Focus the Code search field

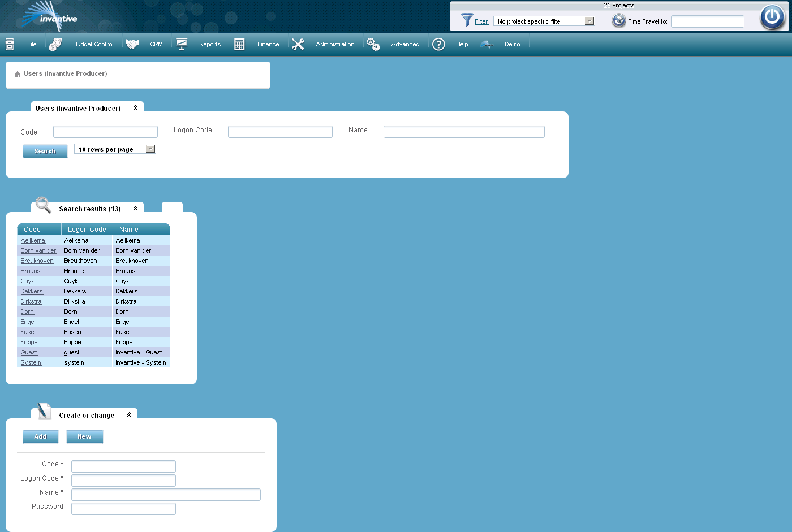coord(105,132)
